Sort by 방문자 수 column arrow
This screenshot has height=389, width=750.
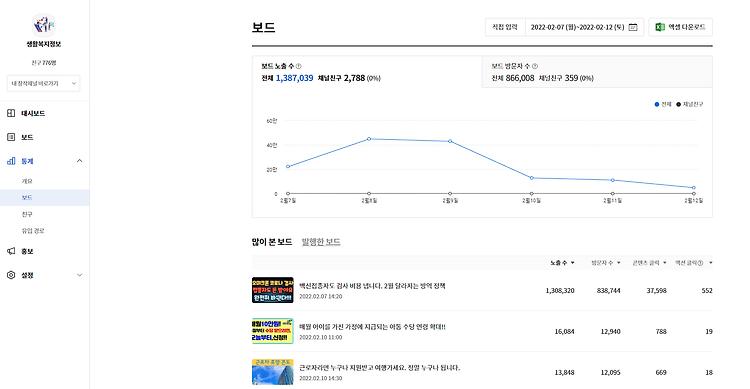[x=618, y=263]
